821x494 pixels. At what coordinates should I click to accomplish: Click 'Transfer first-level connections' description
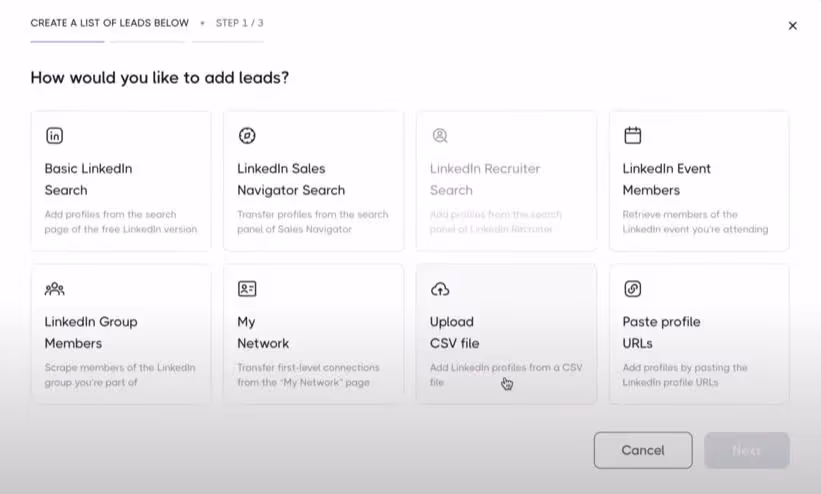pyautogui.click(x=308, y=375)
